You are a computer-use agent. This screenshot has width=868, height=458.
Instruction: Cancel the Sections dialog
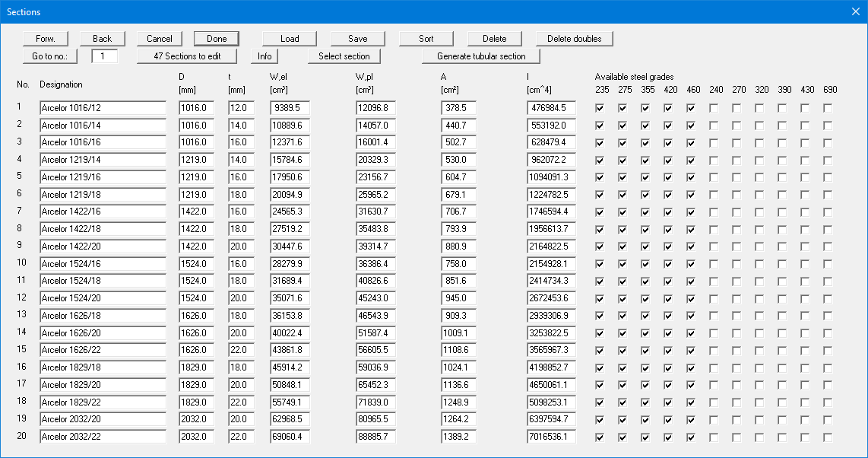click(x=160, y=39)
